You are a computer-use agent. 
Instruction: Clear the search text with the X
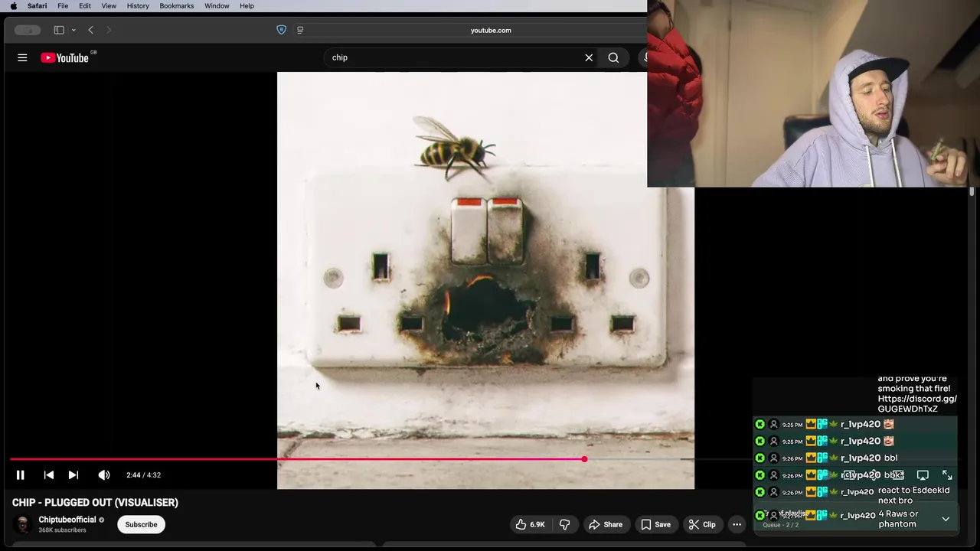(x=589, y=57)
